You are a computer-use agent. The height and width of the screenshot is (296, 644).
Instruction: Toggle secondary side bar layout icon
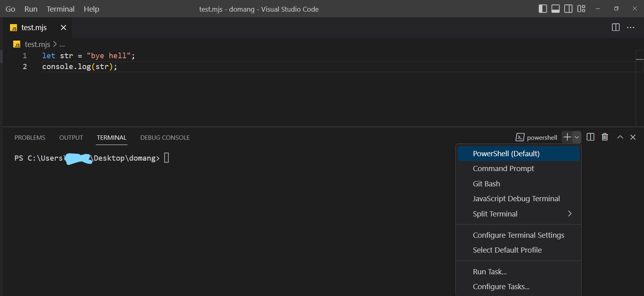click(568, 9)
